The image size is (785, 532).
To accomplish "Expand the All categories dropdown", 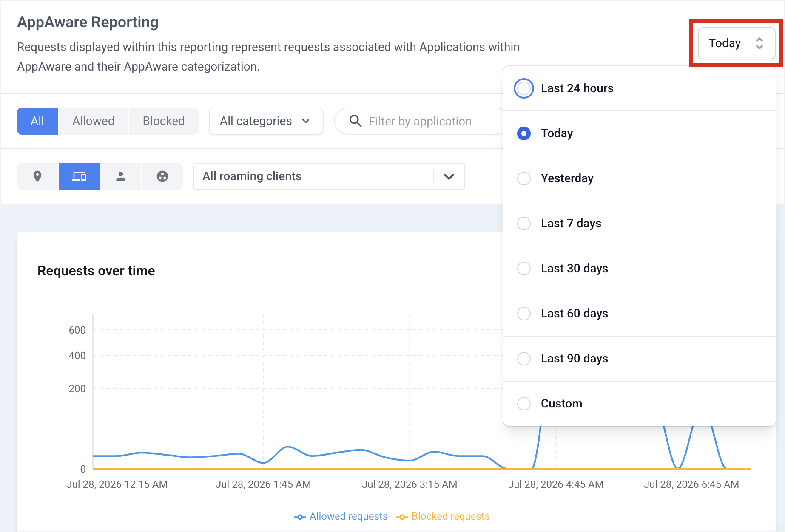I will [266, 121].
